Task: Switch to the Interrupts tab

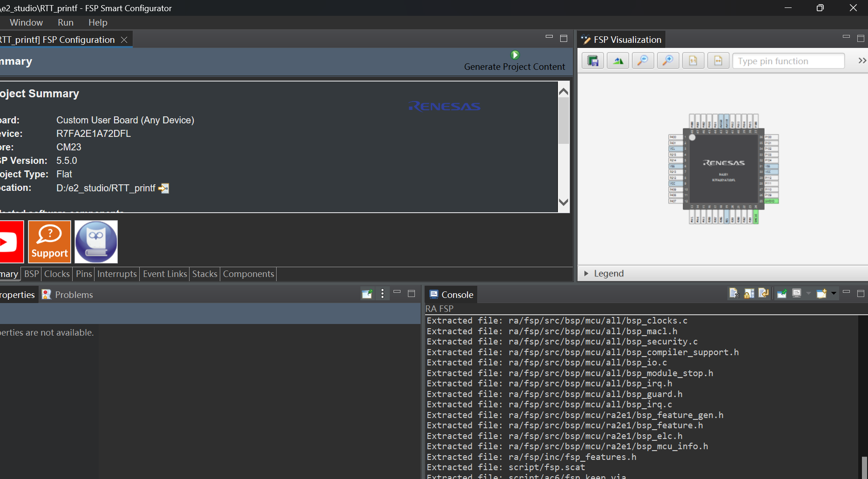Action: click(x=117, y=274)
